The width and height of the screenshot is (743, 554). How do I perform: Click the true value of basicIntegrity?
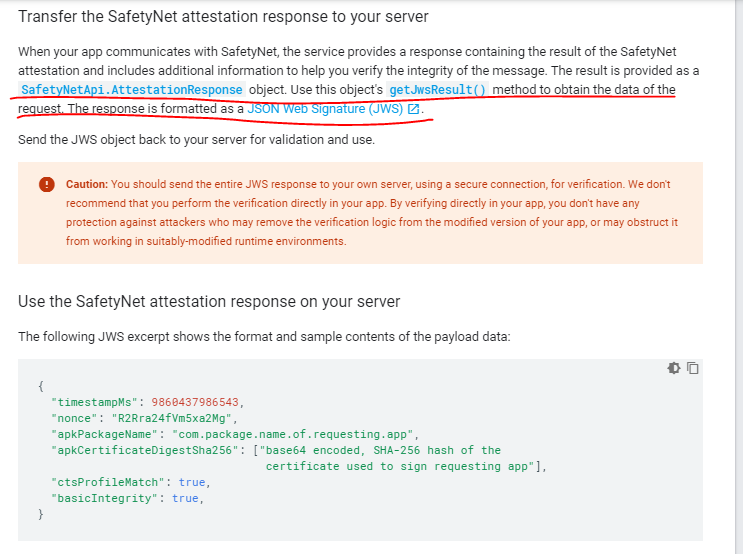185,499
